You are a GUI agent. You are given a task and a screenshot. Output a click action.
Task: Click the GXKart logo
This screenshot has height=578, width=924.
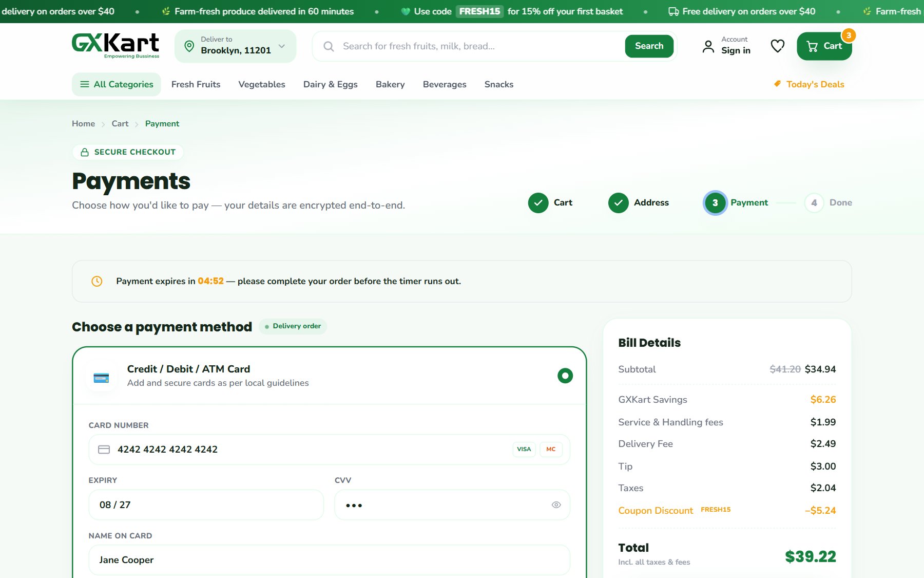click(115, 45)
